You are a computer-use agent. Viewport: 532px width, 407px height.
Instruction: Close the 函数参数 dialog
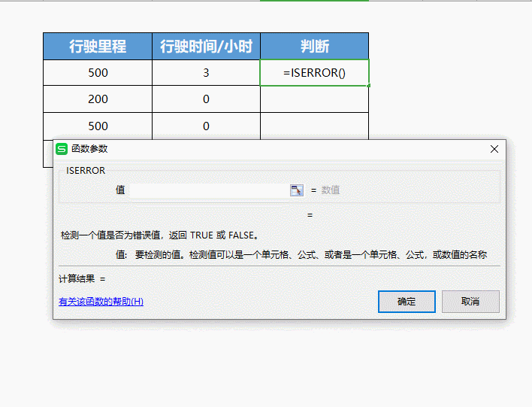pyautogui.click(x=494, y=149)
